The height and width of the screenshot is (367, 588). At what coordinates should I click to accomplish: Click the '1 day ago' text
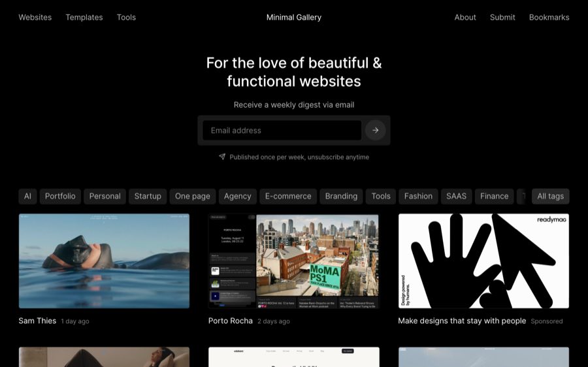point(75,321)
